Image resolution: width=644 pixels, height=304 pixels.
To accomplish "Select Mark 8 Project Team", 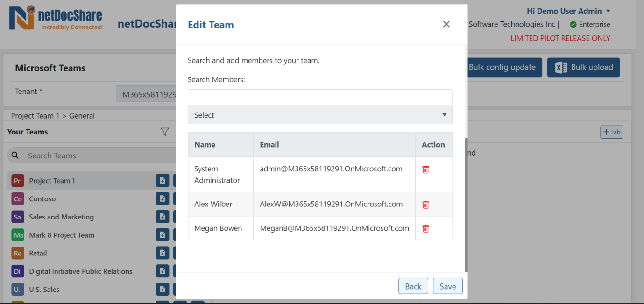I will tap(62, 235).
